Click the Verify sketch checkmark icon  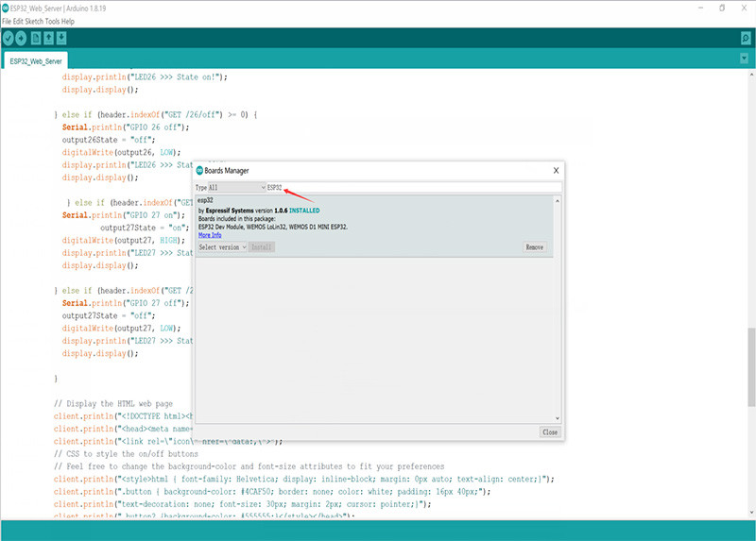pyautogui.click(x=9, y=38)
